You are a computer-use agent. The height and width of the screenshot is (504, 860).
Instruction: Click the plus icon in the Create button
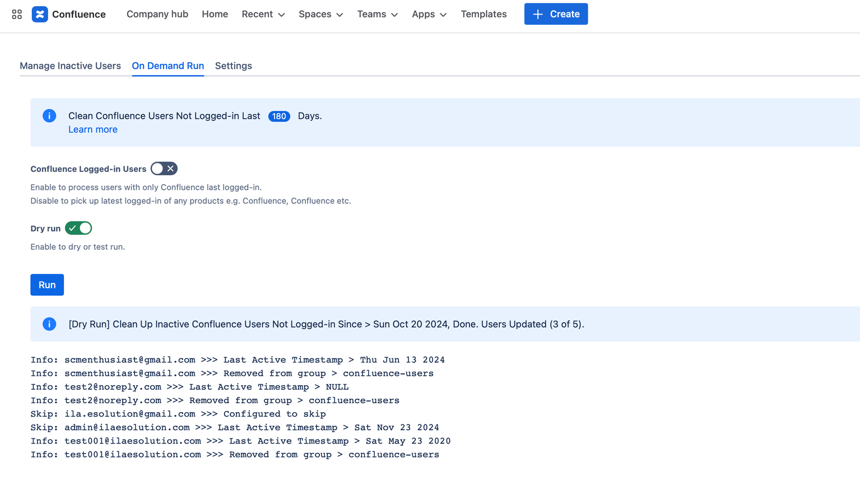(538, 14)
